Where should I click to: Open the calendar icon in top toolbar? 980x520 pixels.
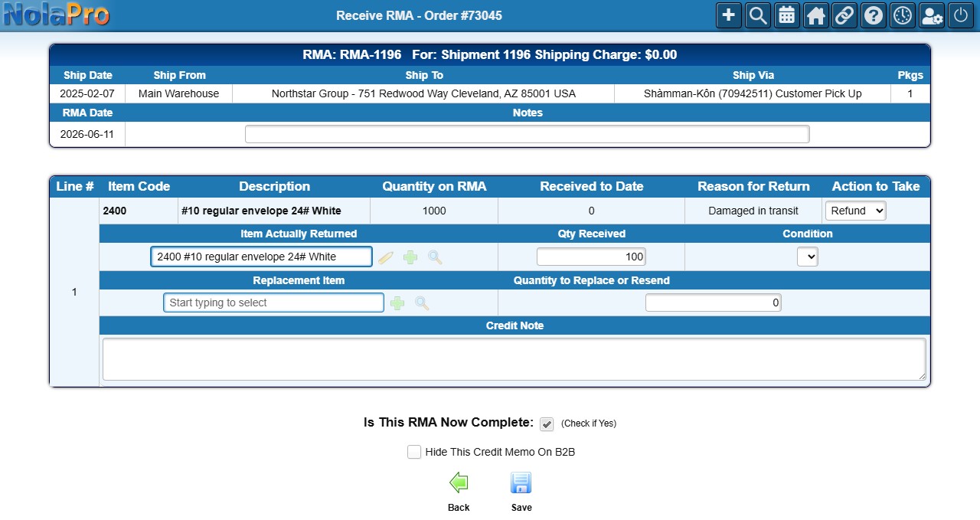(787, 15)
